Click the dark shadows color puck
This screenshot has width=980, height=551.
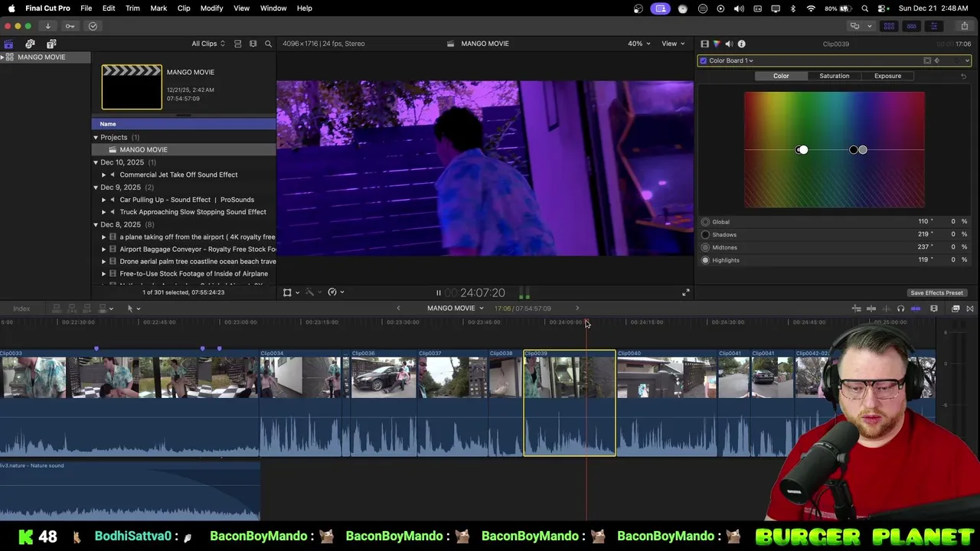click(x=853, y=150)
